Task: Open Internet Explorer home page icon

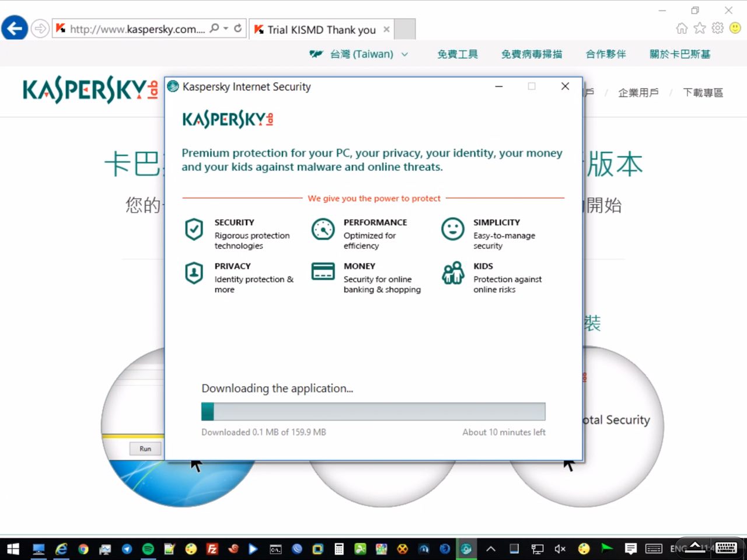Action: click(682, 27)
